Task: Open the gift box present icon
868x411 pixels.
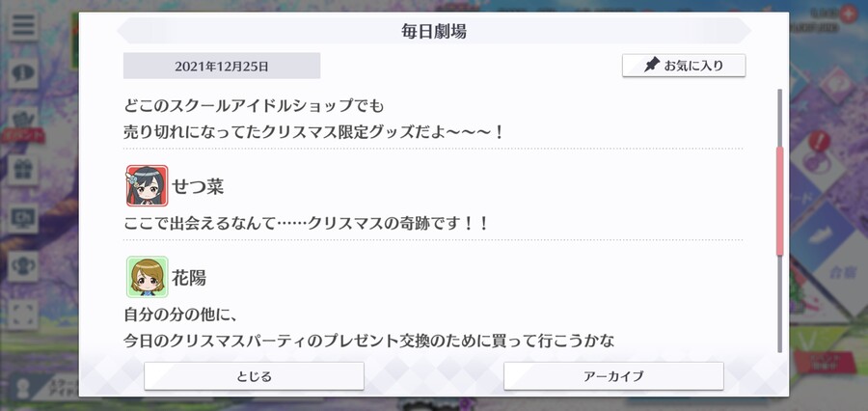Action: [23, 170]
